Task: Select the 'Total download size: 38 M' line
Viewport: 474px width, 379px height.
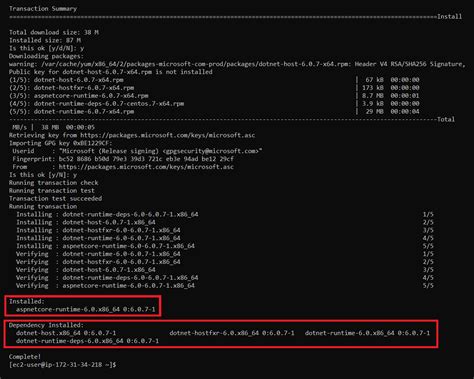Action: 54,32
